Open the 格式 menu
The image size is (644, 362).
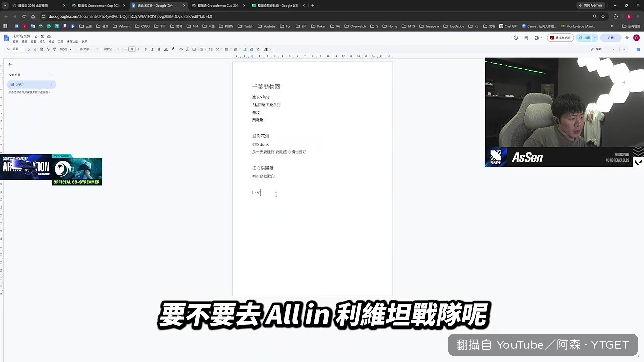pos(51,42)
